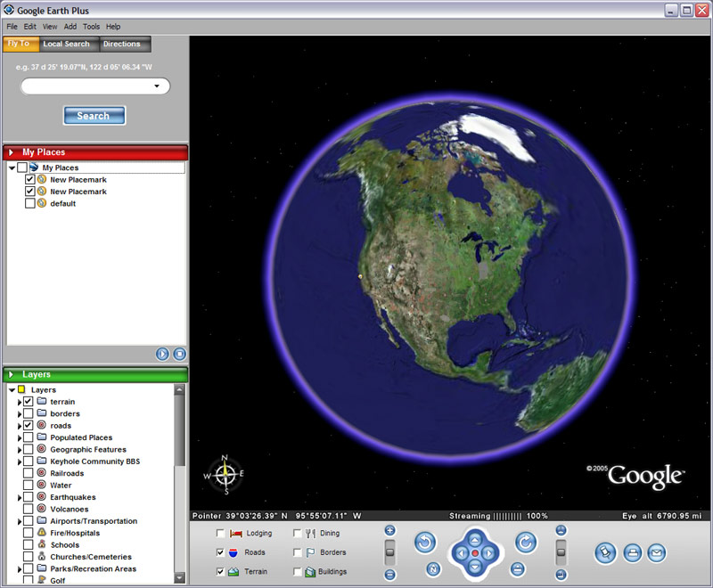The width and height of the screenshot is (713, 588).
Task: Click the zoom slider handle
Action: [x=389, y=552]
